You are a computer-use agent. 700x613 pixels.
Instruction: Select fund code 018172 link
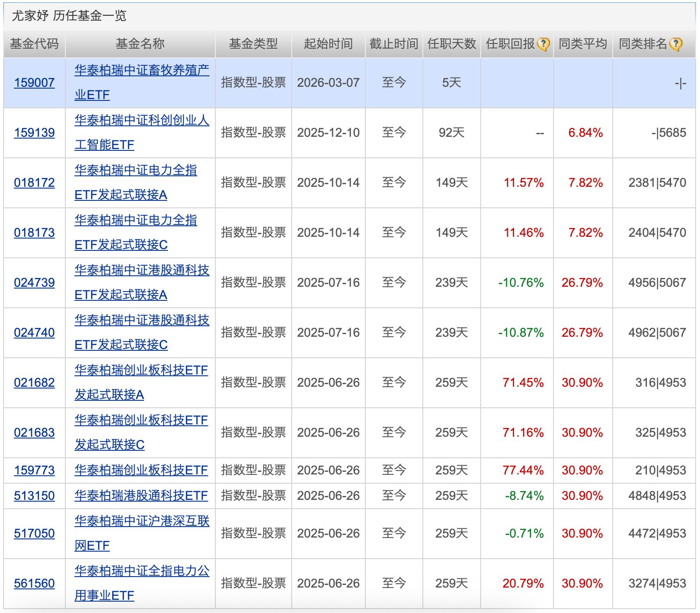(34, 182)
